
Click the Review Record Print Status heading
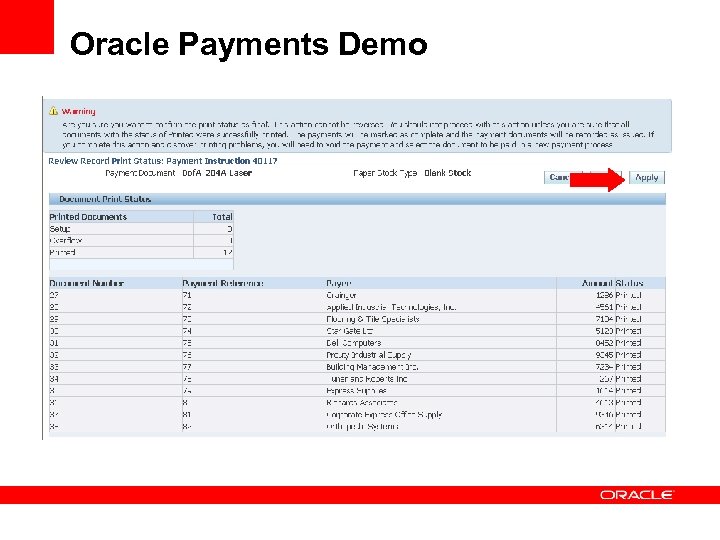[x=163, y=161]
